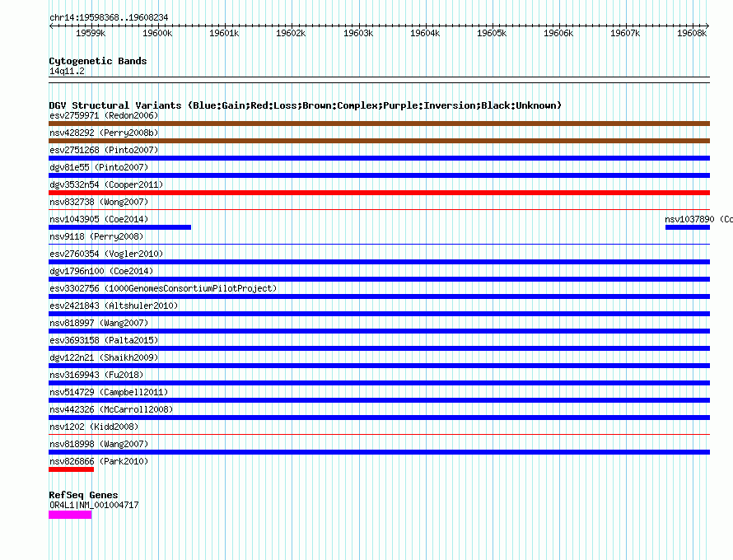Click the dgv81e55 (Pinto2007) label
Viewport: 733px width, 560px height.
tap(99, 167)
